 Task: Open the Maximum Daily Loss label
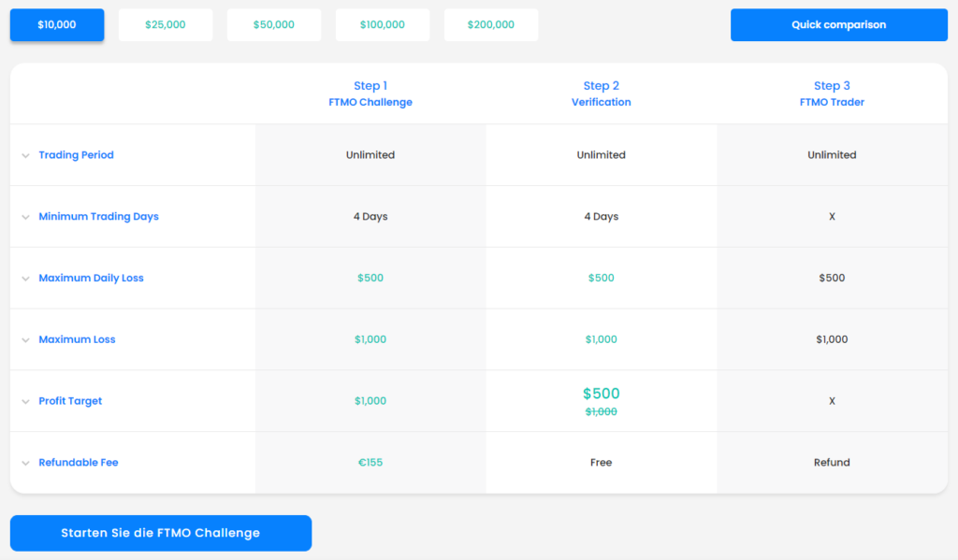[x=91, y=278]
